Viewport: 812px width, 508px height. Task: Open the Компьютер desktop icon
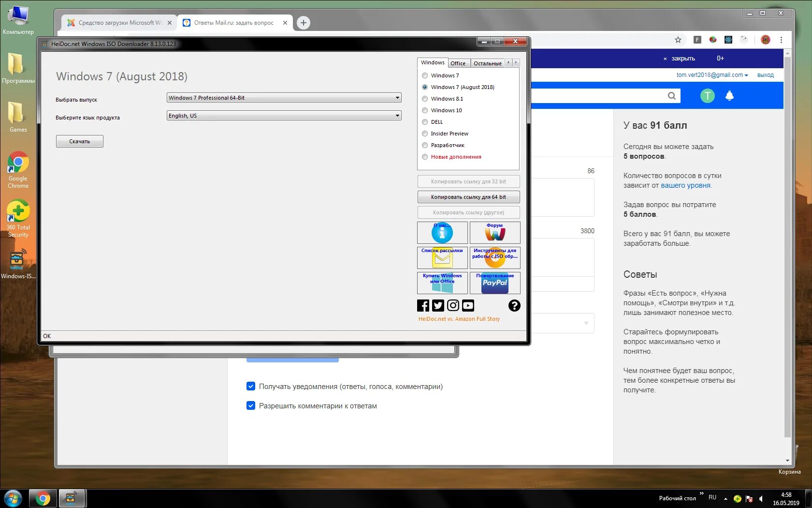point(18,20)
